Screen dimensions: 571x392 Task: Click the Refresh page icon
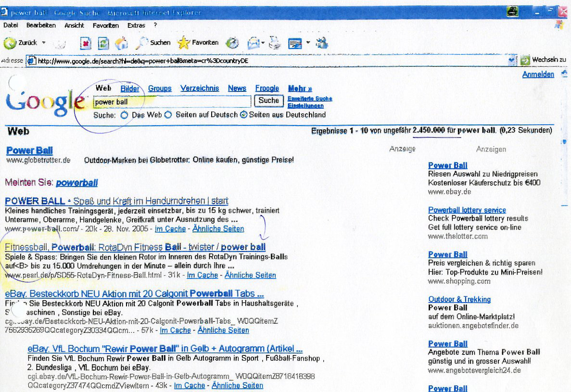(x=103, y=43)
